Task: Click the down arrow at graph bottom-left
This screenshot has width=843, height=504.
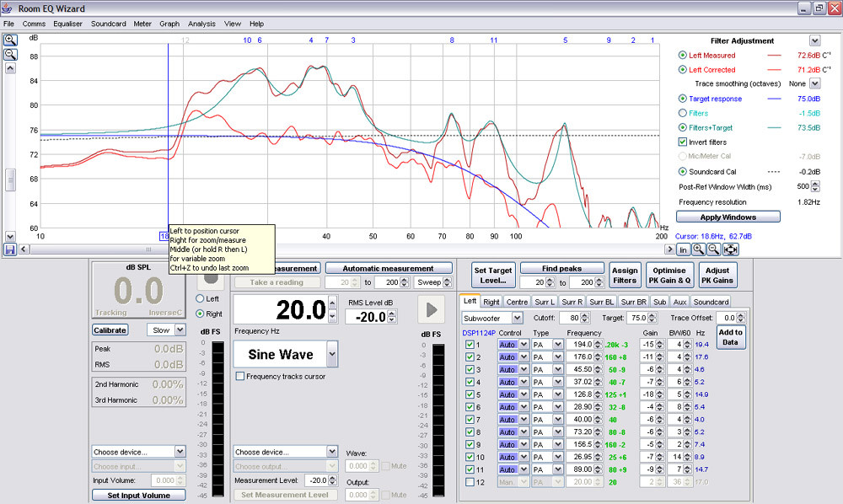Action: (10, 237)
